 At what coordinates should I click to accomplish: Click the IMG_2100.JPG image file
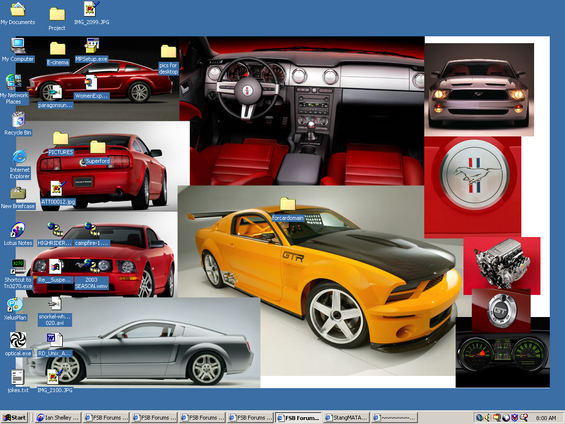coord(55,381)
